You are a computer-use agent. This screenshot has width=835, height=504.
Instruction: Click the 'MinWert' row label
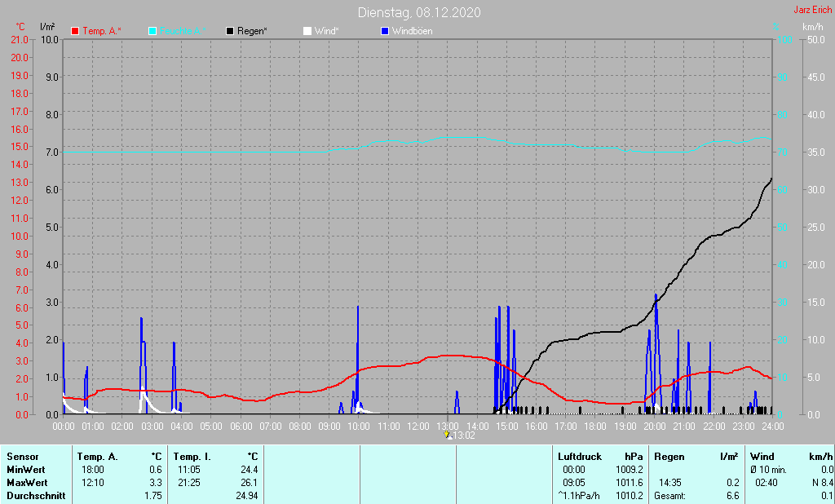[x=26, y=470]
